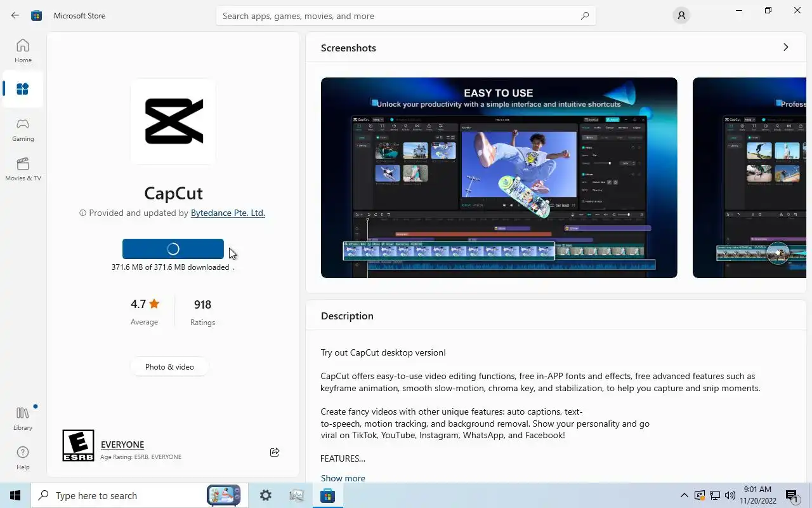The height and width of the screenshot is (508, 812).
Task: Click the blue installing progress button
Action: point(173,249)
